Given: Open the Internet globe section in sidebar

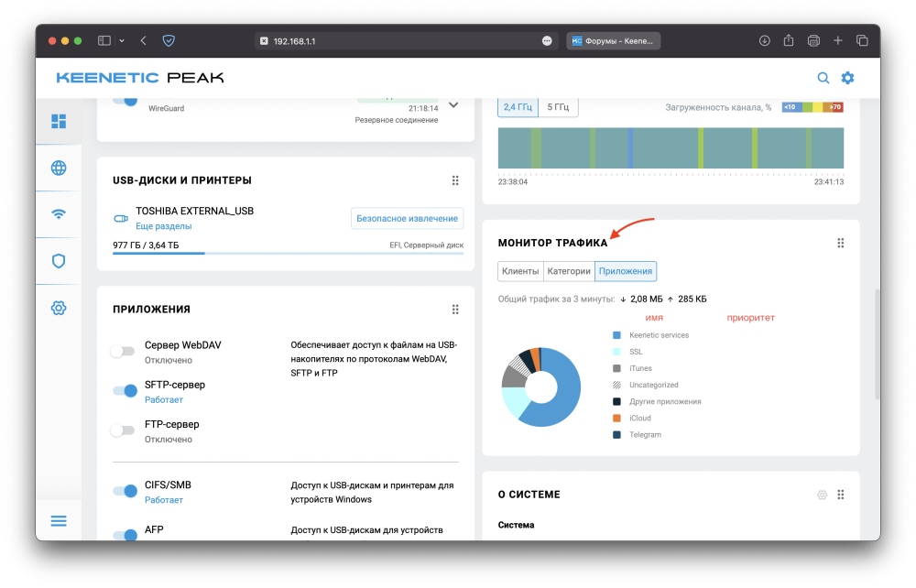Looking at the screenshot, I should 59,169.
